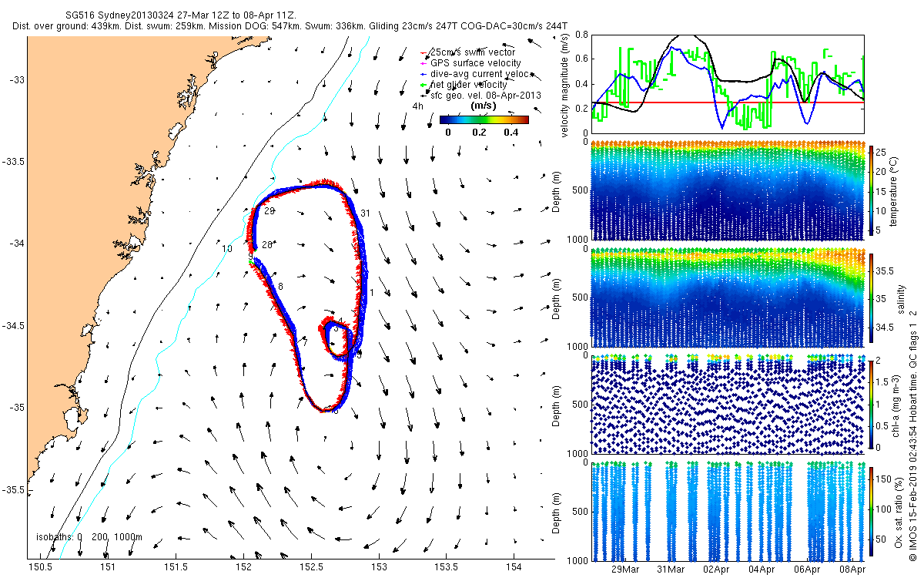Click day marker '1' on the glider track
The image size is (924, 578).
[371, 292]
